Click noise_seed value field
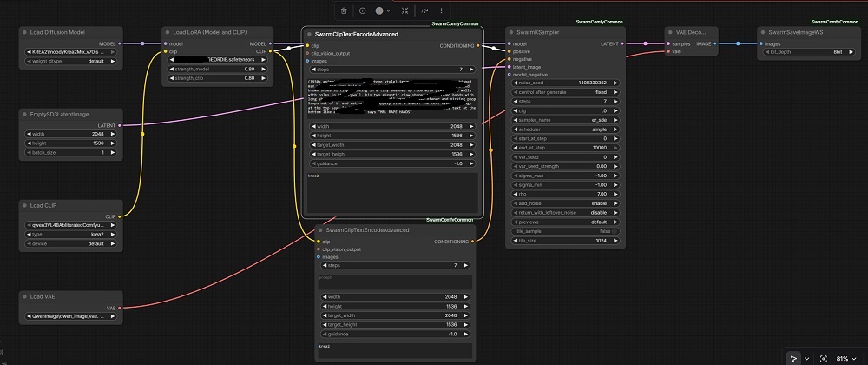 pos(566,83)
